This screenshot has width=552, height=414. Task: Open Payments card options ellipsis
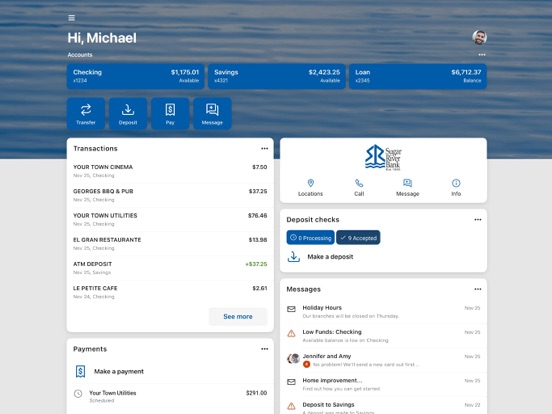[264, 349]
